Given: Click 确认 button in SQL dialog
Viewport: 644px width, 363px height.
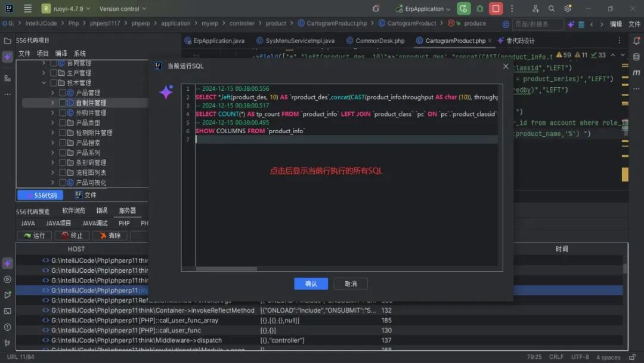Looking at the screenshot, I should pyautogui.click(x=311, y=284).
